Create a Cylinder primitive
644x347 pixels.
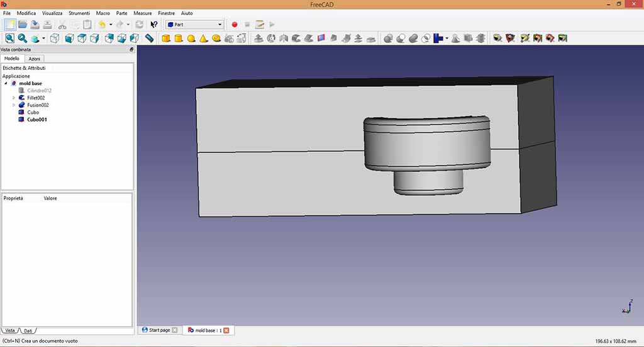pos(178,38)
